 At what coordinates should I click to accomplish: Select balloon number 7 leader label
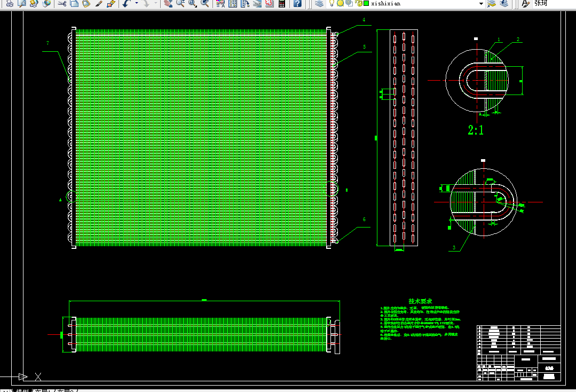click(x=48, y=43)
